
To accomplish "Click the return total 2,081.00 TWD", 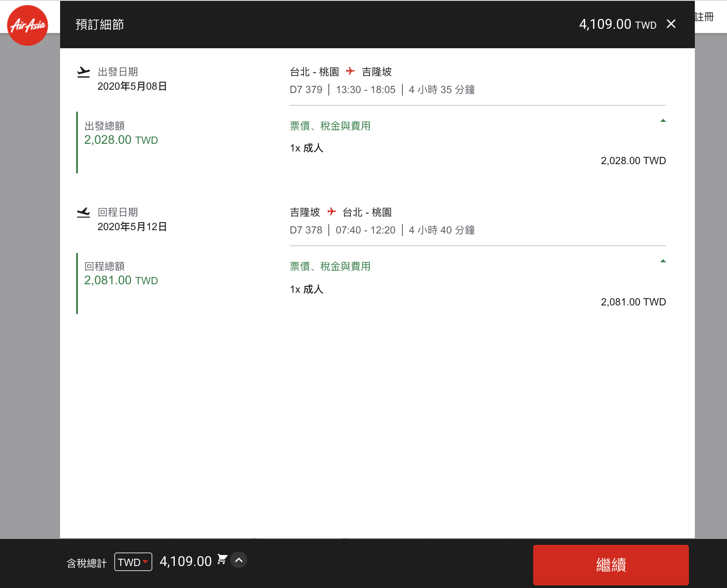I will 121,280.
